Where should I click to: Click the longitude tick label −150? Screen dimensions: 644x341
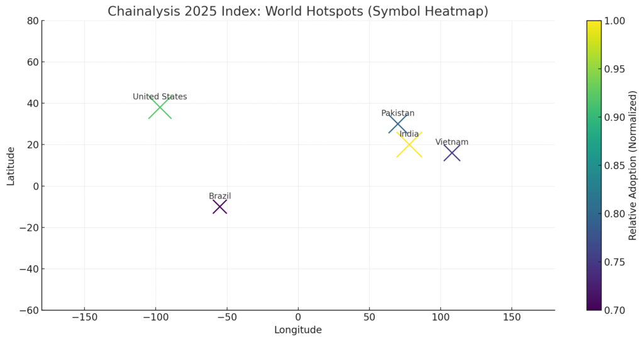[85, 317]
